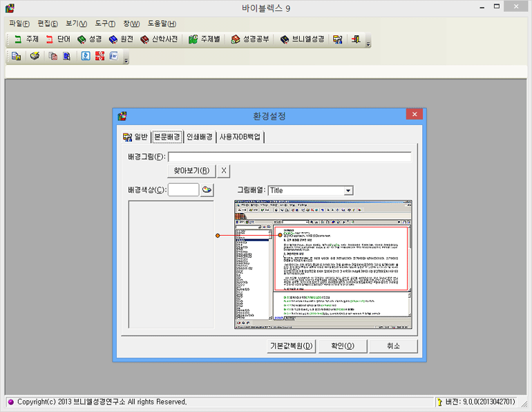
Task: Open the 주제별 toolbar item
Action: pyautogui.click(x=205, y=39)
